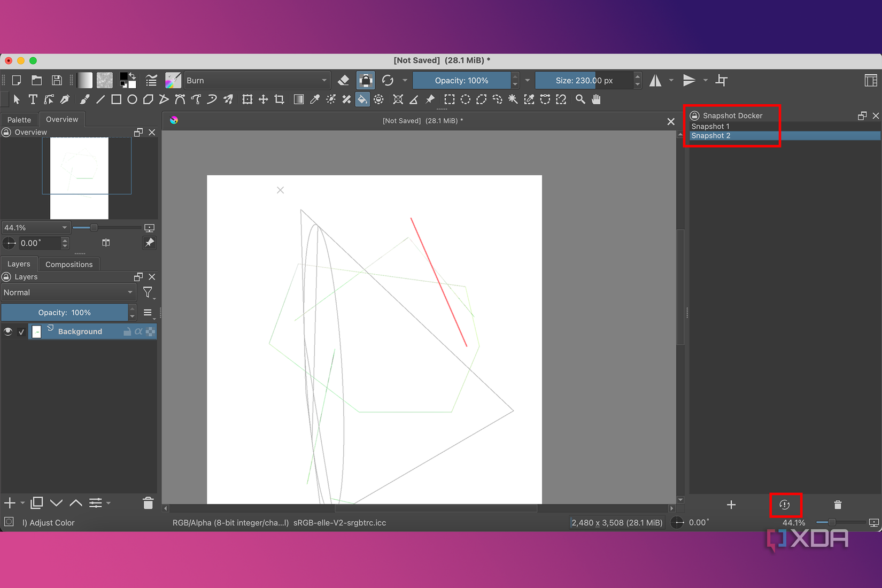Toggle eraser mode in the toolbar
Screen dimensions: 882x588
(344, 81)
